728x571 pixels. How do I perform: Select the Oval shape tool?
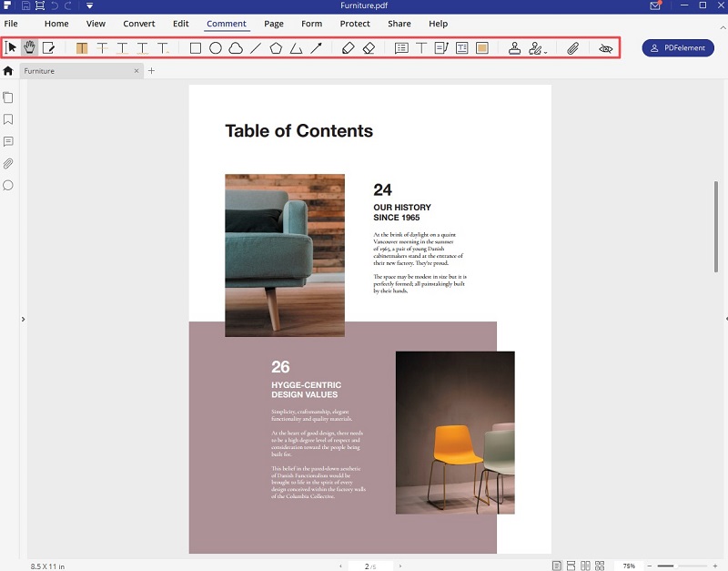click(x=215, y=47)
